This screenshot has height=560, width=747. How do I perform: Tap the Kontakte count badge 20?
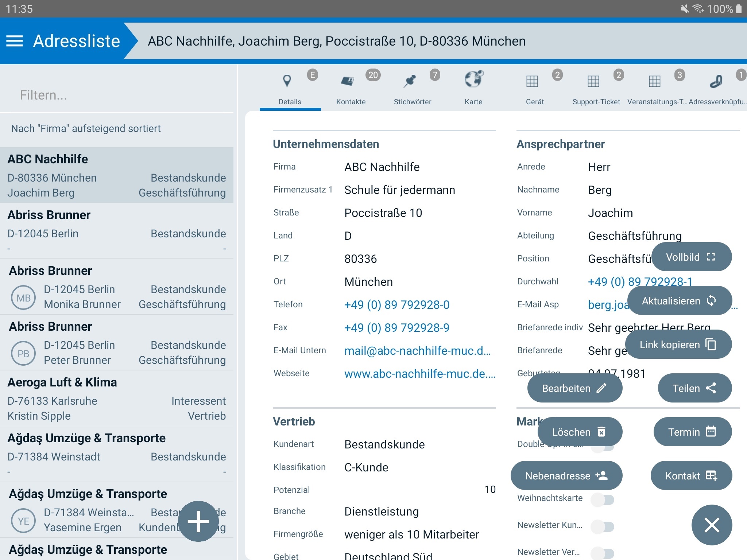coord(373,75)
